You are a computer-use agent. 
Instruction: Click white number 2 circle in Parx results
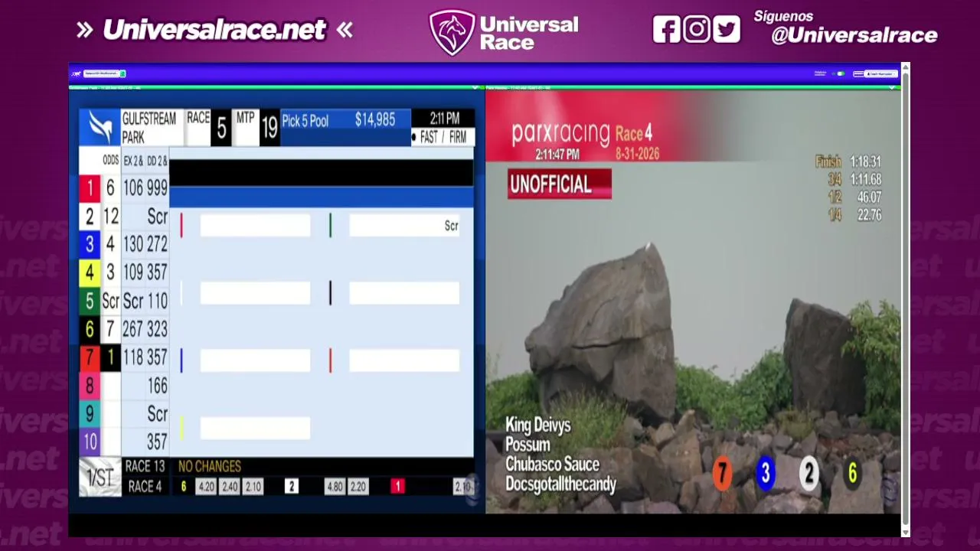tap(809, 474)
